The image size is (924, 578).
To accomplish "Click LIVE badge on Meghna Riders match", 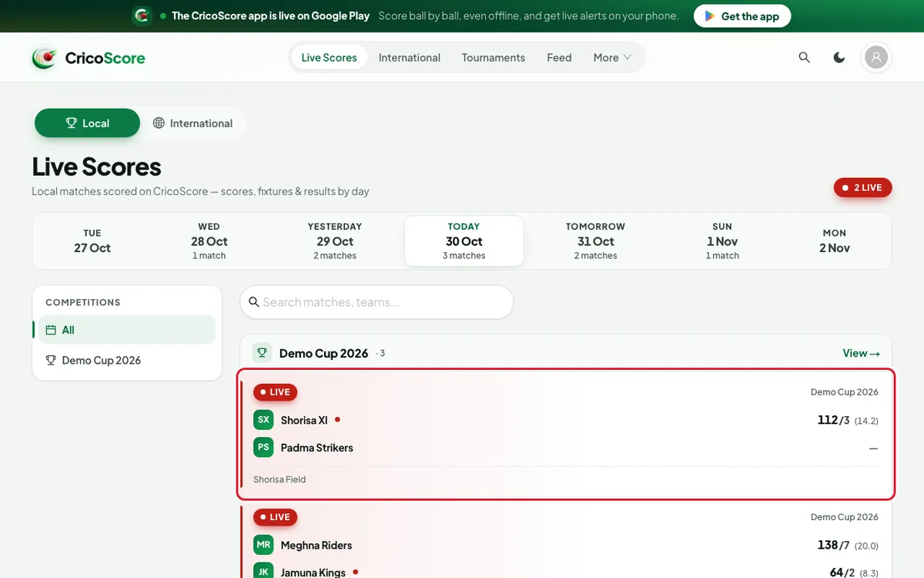I will tap(275, 517).
